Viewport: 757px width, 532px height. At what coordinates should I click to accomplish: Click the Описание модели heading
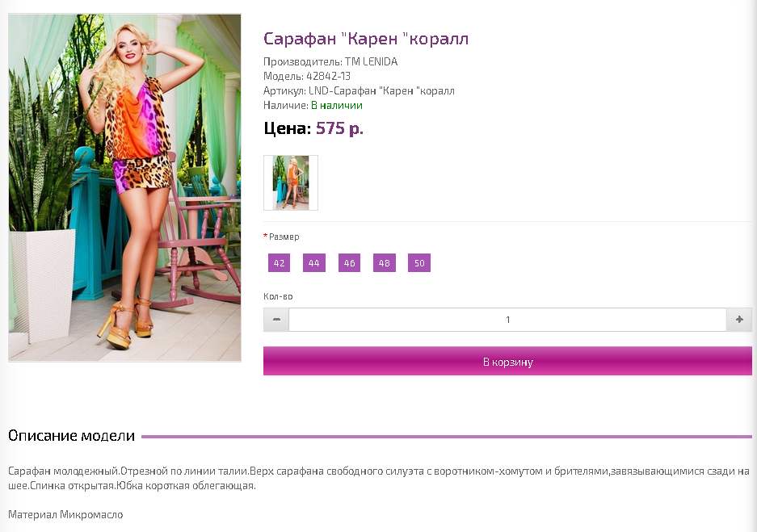point(71,436)
